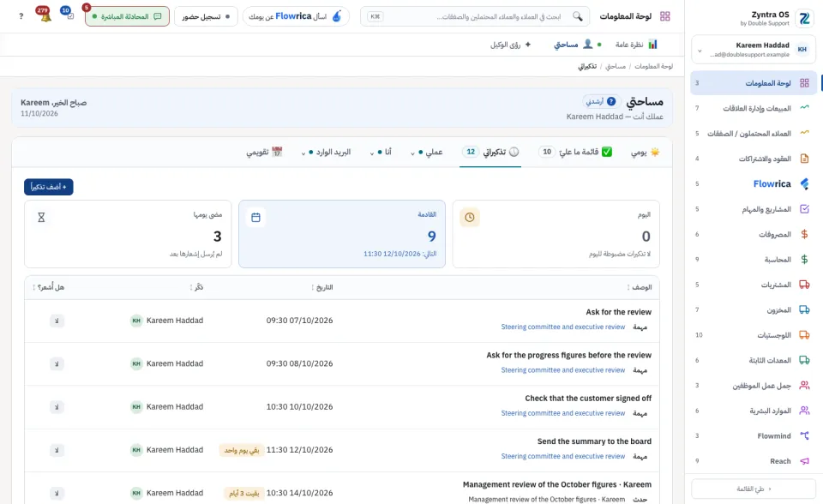The height and width of the screenshot is (504, 823).
Task: Click the Ask Flowrica button
Action: coord(296,16)
